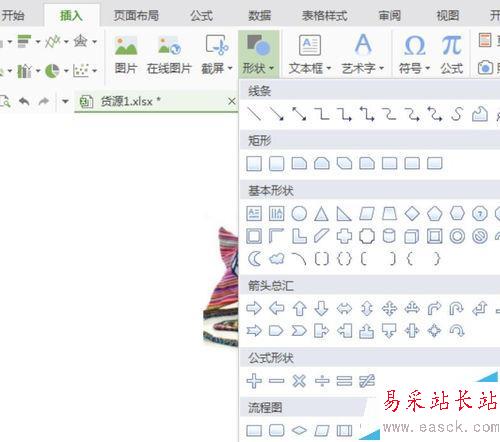Screen dimensions: 500x442
Task: Select the isosceles triangle shape
Action: point(321,214)
